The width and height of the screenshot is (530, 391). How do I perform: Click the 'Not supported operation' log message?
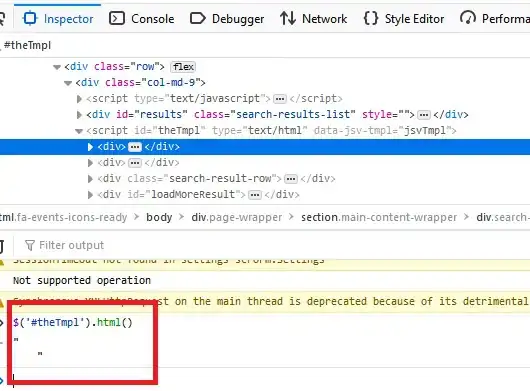pyautogui.click(x=82, y=280)
